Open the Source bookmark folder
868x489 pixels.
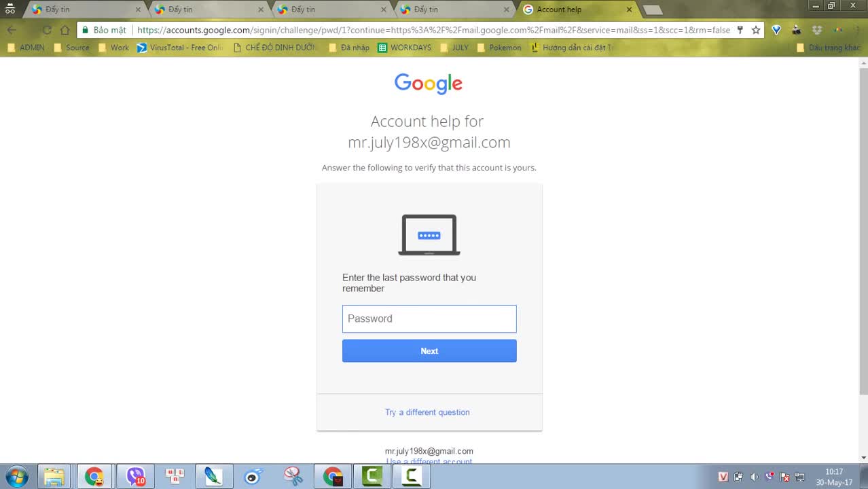(x=71, y=48)
